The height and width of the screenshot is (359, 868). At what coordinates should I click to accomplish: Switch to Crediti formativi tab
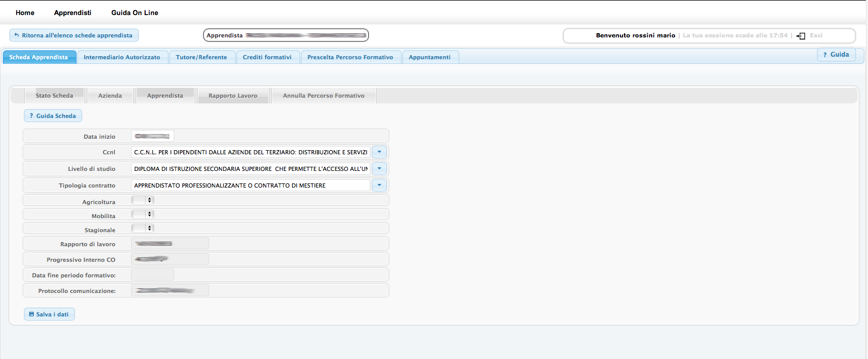[267, 57]
